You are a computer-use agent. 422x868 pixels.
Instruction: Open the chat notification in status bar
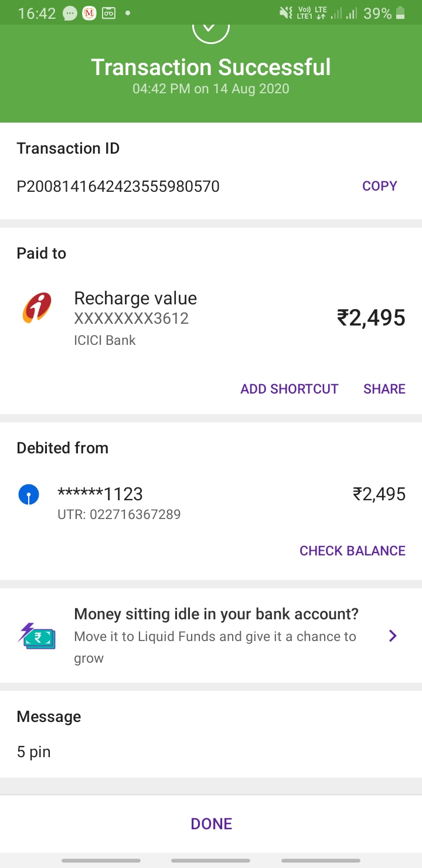coord(70,13)
